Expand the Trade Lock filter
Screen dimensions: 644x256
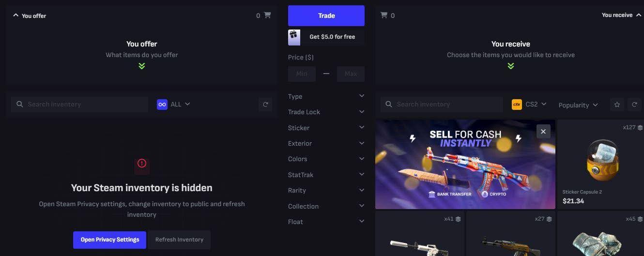[x=326, y=112]
